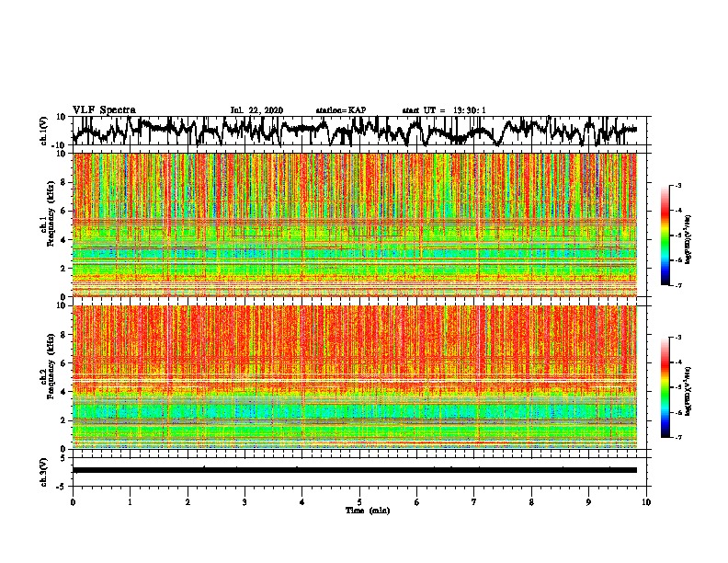This screenshot has height=563, width=728.
Task: Select the date text "Jul. 22, 2020"
Action: 256,110
